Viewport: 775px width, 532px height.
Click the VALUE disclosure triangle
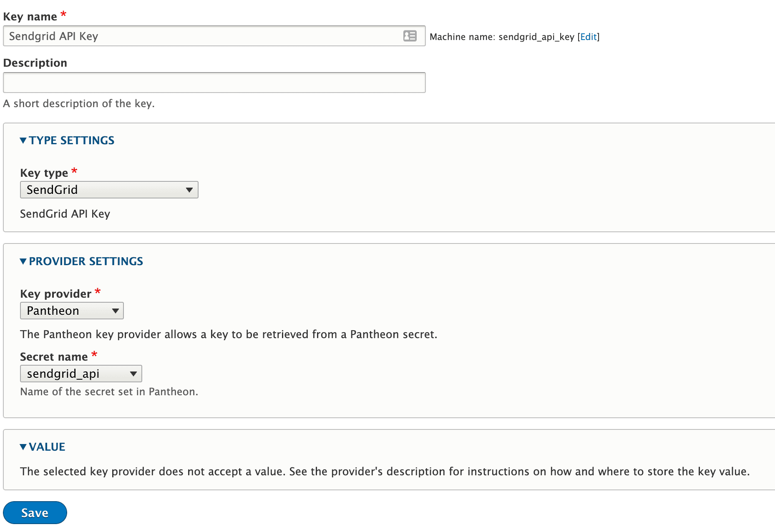coord(23,447)
